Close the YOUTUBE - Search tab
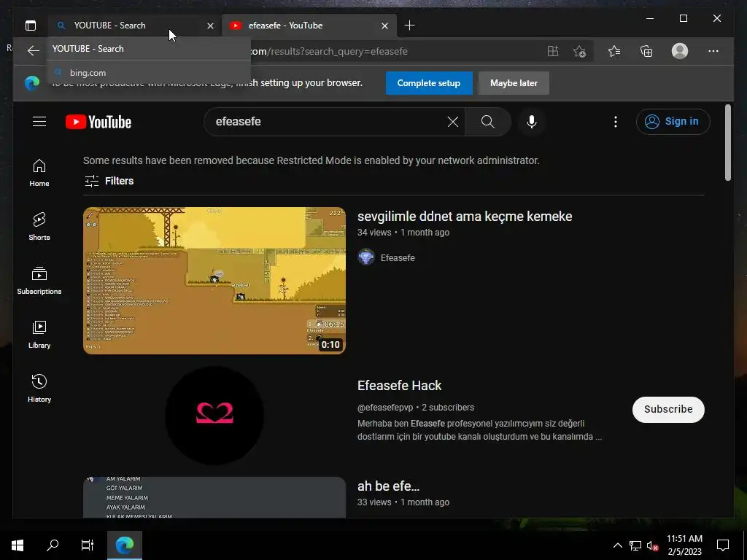Screen dimensions: 747x560 [210, 26]
